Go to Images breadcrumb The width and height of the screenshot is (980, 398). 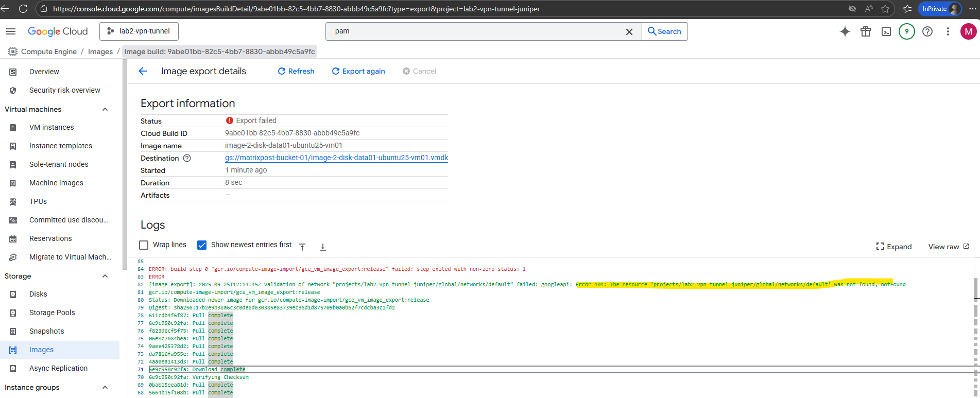(x=100, y=51)
